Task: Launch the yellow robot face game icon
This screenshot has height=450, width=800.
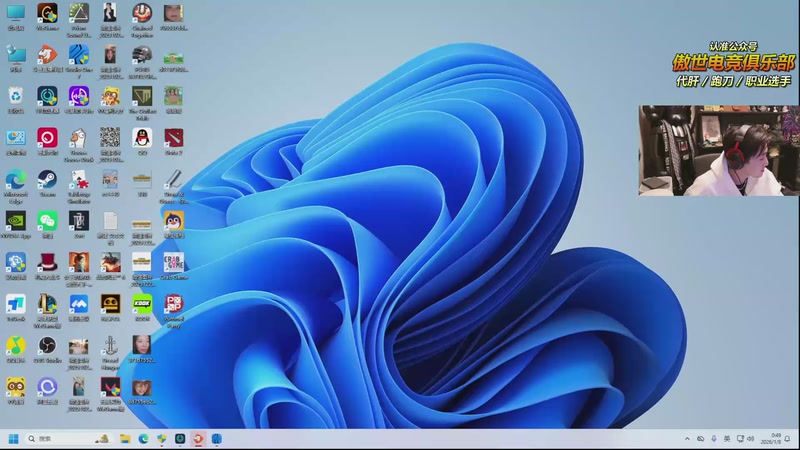Action: [x=110, y=304]
